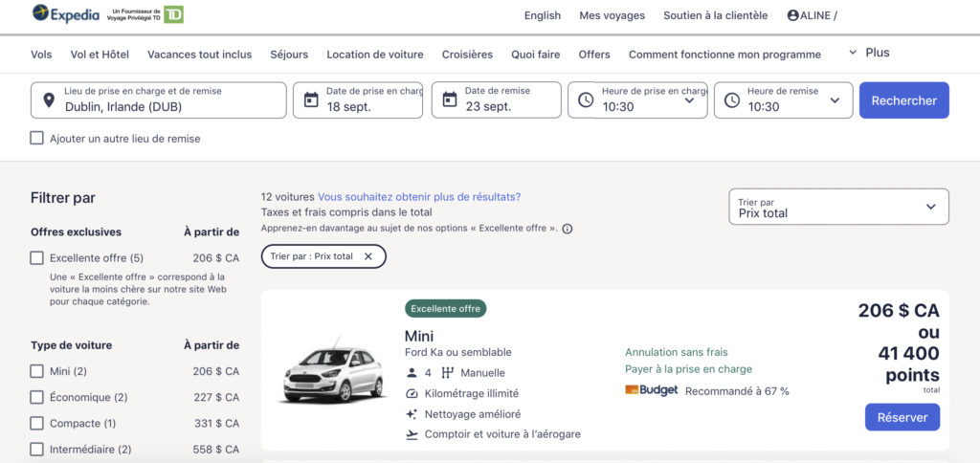The height and width of the screenshot is (463, 980).
Task: Click the info icon beside Excellente offre note
Action: (x=568, y=230)
